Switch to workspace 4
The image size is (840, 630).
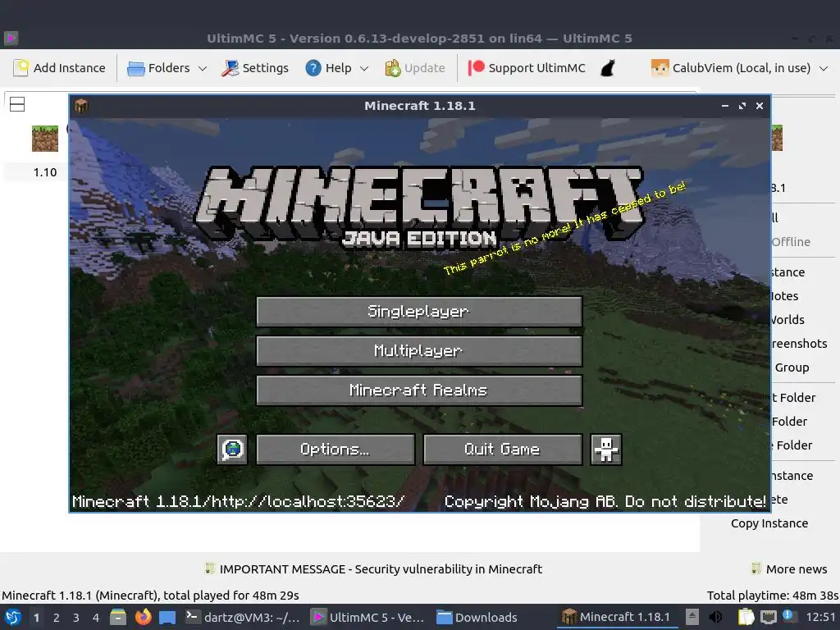coord(96,618)
